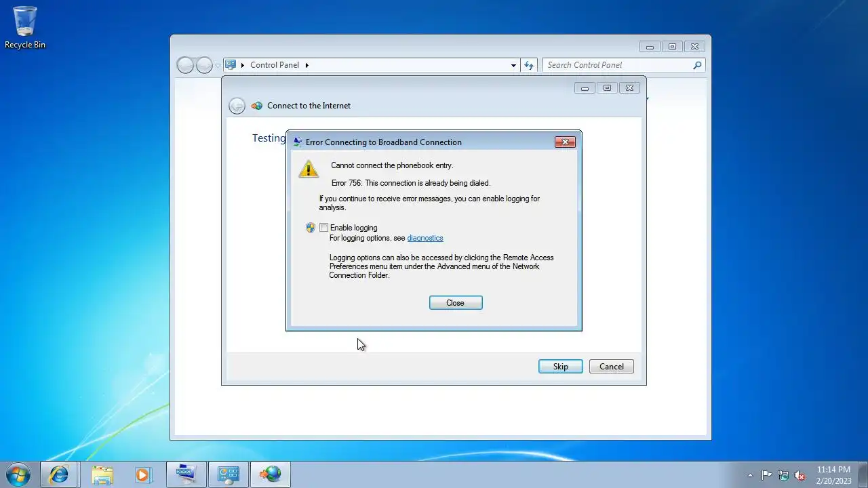Maximize the Connect to the Internet window

coord(607,87)
